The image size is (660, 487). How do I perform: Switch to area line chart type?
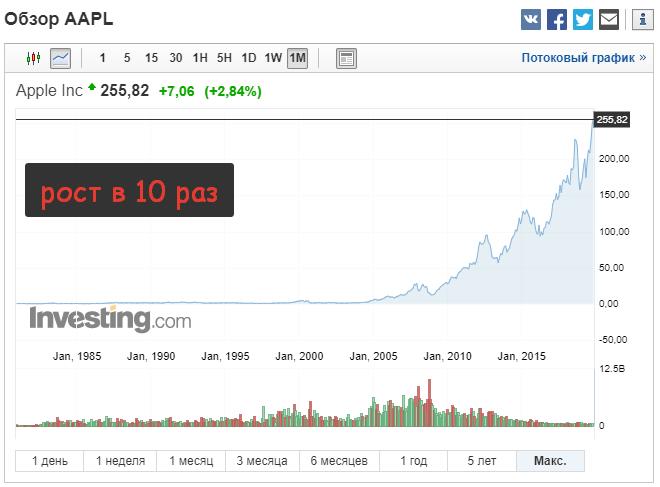pyautogui.click(x=61, y=58)
